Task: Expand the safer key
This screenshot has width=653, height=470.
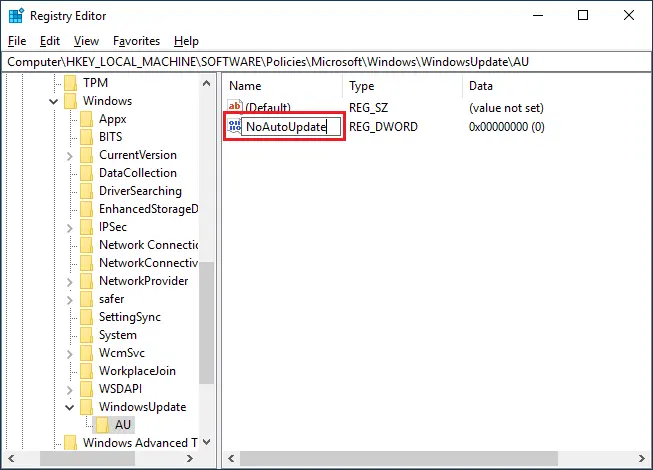Action: [x=70, y=300]
